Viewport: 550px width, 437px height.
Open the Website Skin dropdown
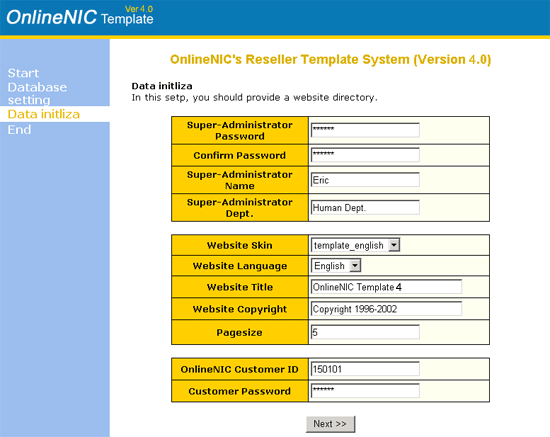click(355, 245)
